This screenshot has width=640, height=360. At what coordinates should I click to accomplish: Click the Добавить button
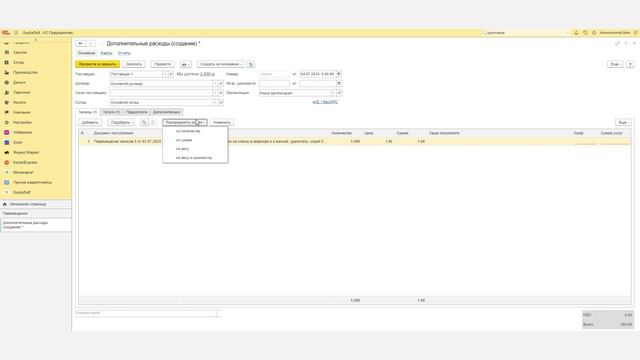click(x=90, y=122)
